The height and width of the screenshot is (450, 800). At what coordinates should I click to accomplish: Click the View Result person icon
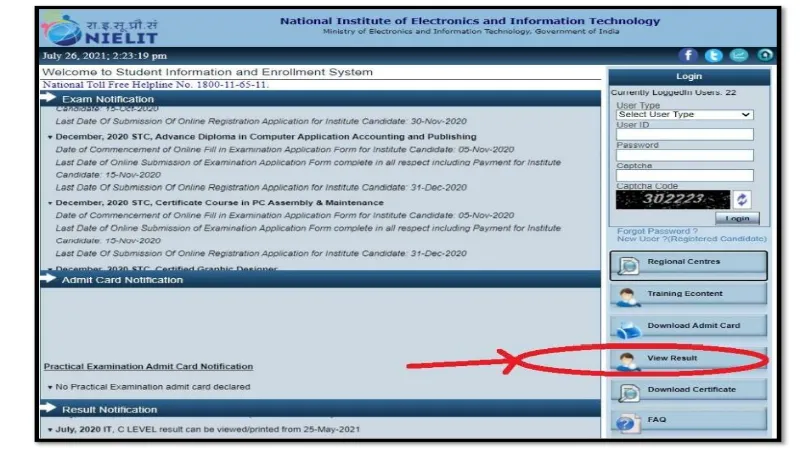[628, 361]
